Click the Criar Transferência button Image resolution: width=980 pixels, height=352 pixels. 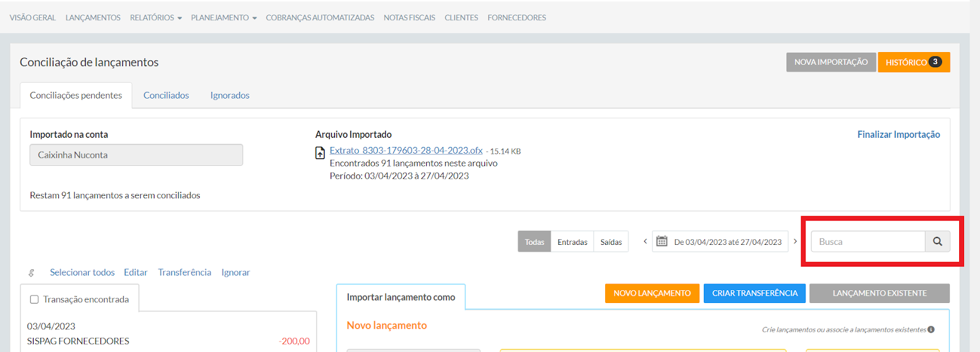coord(755,293)
